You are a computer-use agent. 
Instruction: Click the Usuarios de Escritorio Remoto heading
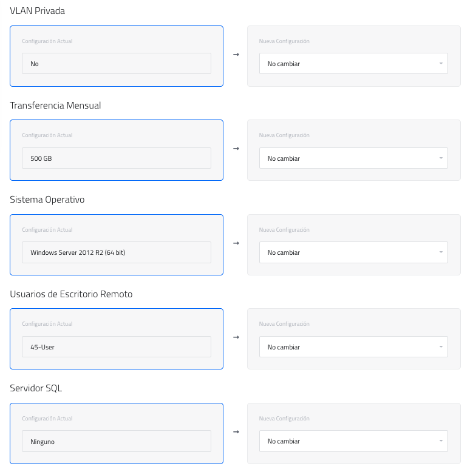[71, 294]
